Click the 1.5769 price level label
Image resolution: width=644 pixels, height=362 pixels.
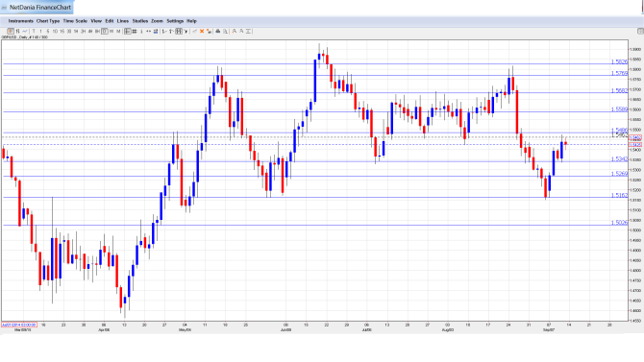[x=619, y=73]
